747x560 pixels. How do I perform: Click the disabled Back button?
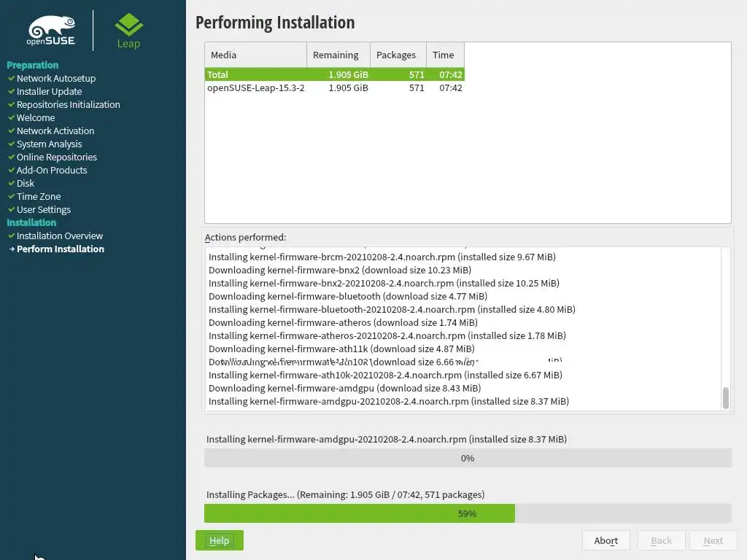click(x=661, y=540)
